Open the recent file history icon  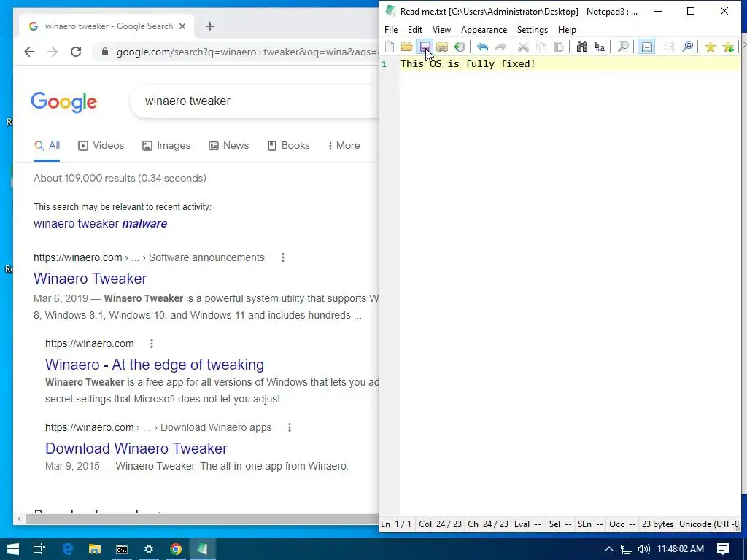click(460, 47)
